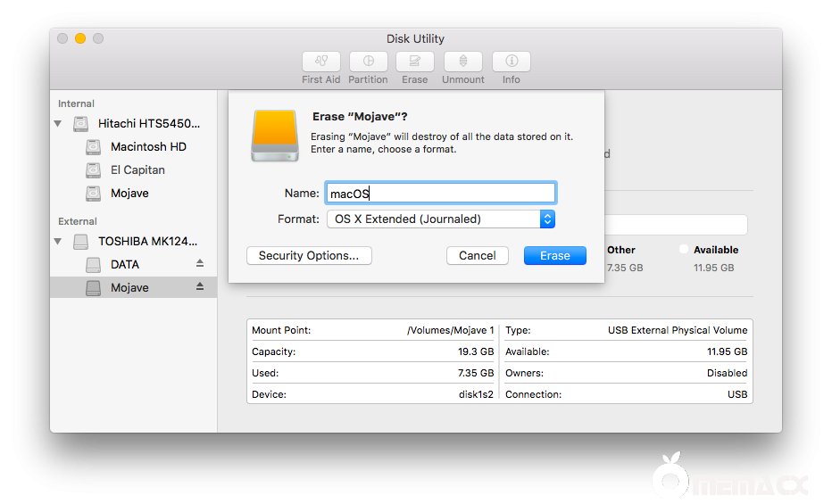832x504 pixels.
Task: Click the Unmount toolbar icon
Action: coord(462,62)
